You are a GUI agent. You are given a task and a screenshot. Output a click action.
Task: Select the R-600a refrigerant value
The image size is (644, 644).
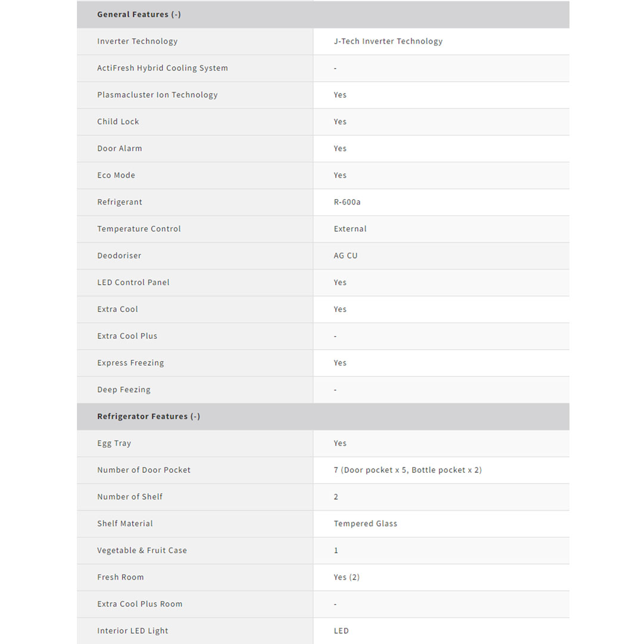tap(347, 202)
